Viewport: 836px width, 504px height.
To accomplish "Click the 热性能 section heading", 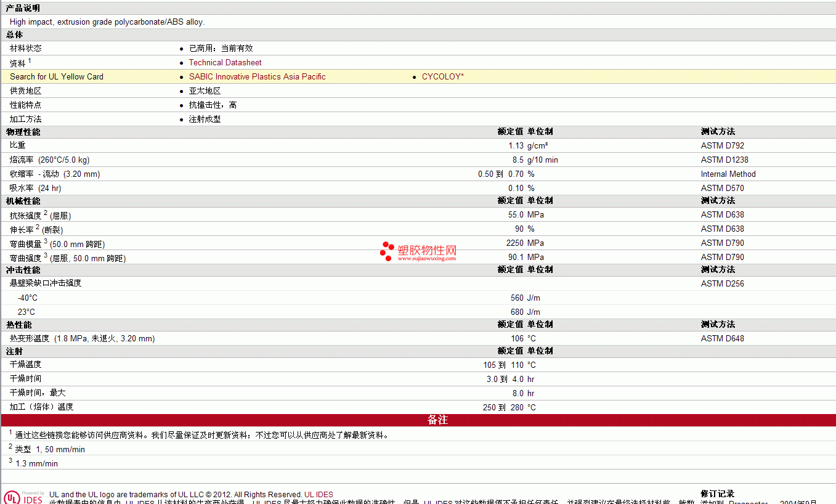I will 18,325.
